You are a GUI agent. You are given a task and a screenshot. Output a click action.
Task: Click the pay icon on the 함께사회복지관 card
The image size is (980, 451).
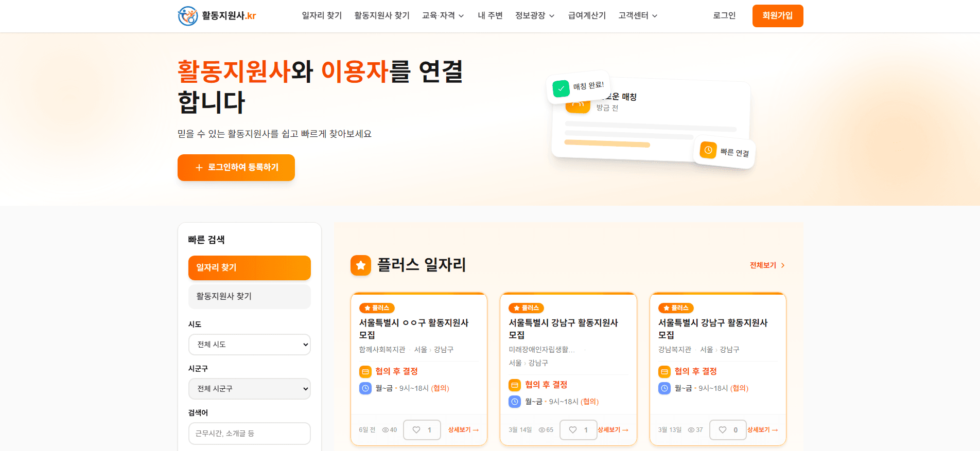point(365,371)
